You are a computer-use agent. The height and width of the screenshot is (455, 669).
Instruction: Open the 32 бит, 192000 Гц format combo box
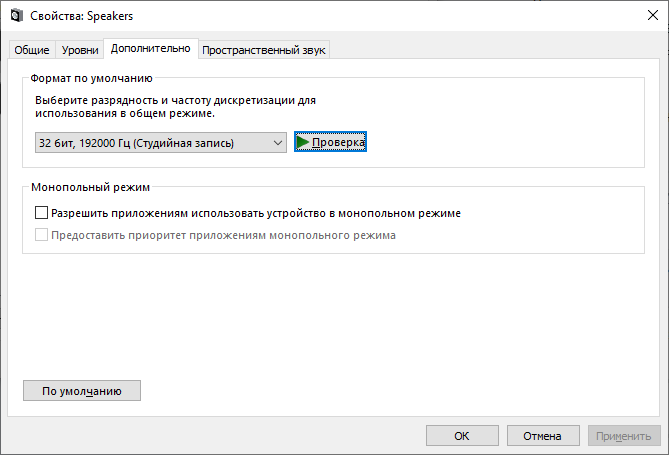(x=160, y=143)
